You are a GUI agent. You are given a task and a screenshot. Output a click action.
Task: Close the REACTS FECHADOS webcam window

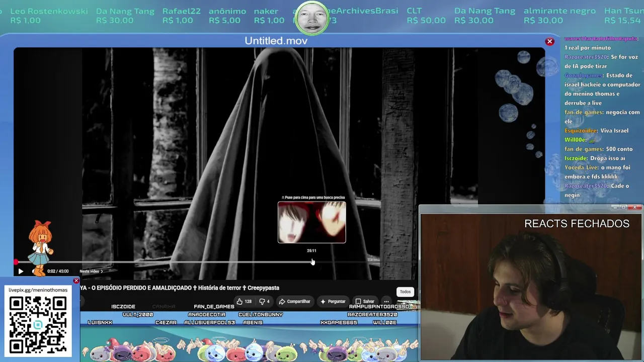pyautogui.click(x=635, y=207)
